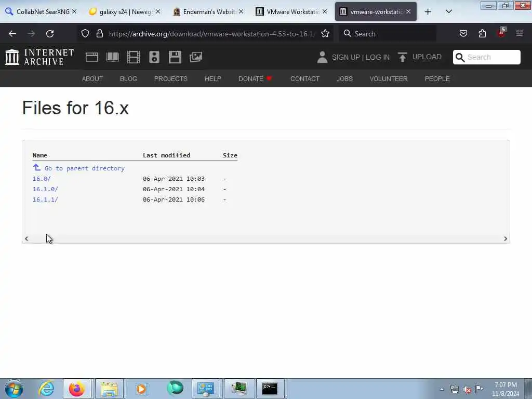Open the DONATE menu link
The width and height of the screenshot is (532, 399).
point(255,79)
